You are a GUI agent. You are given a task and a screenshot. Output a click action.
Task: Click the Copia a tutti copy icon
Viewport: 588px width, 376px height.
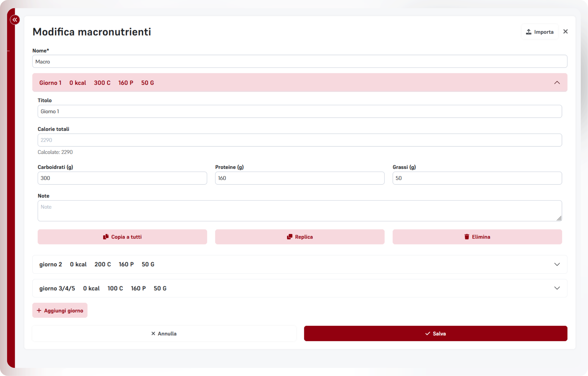click(x=106, y=237)
